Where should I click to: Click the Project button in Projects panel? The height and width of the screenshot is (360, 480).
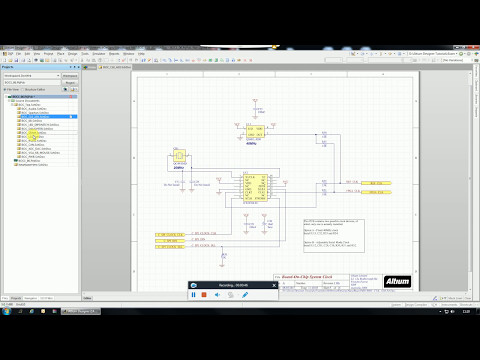click(x=70, y=82)
